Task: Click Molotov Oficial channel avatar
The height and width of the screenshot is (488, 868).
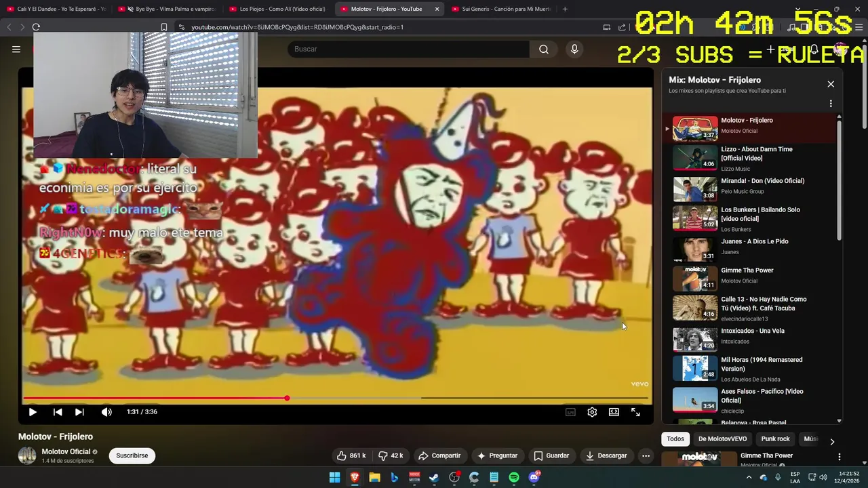Action: pos(27,455)
